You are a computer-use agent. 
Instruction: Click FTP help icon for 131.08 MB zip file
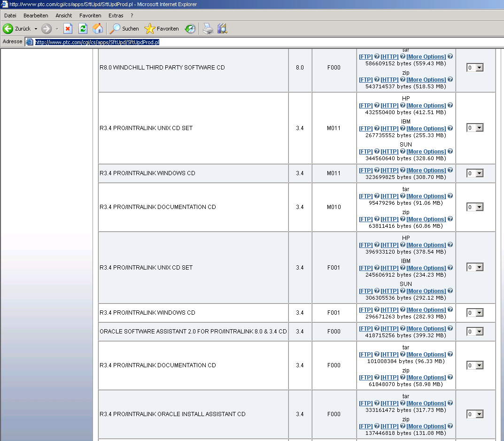pyautogui.click(x=377, y=426)
